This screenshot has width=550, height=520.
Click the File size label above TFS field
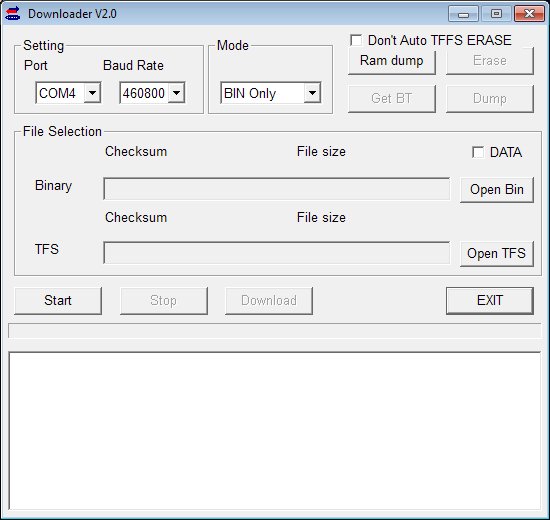321,218
